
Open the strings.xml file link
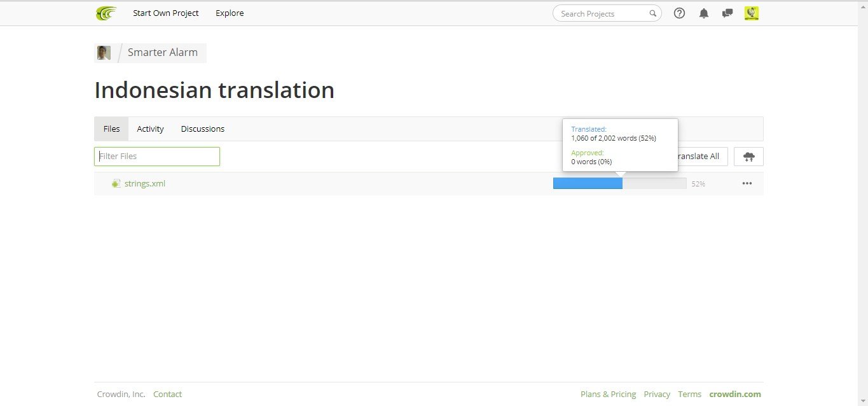[x=144, y=184]
